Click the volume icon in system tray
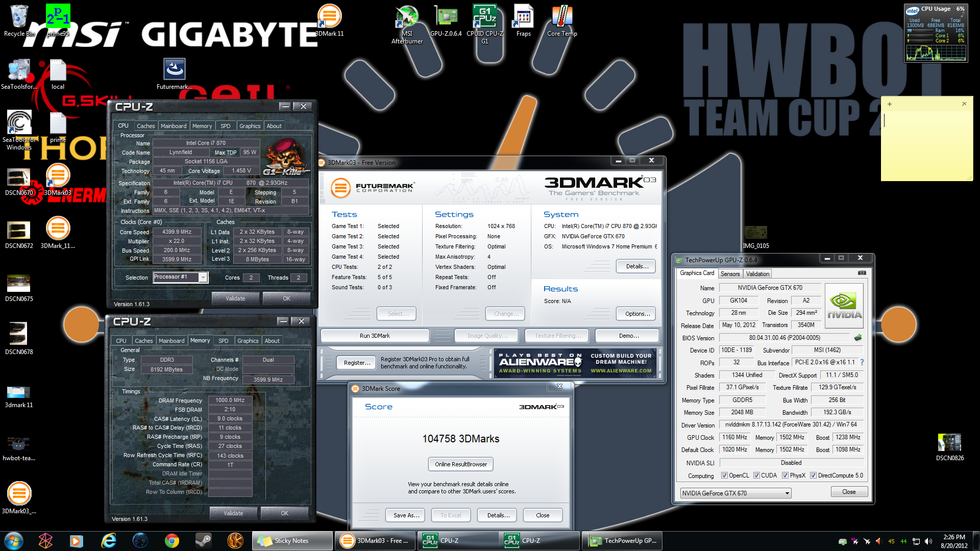This screenshot has height=551, width=980. (x=928, y=541)
